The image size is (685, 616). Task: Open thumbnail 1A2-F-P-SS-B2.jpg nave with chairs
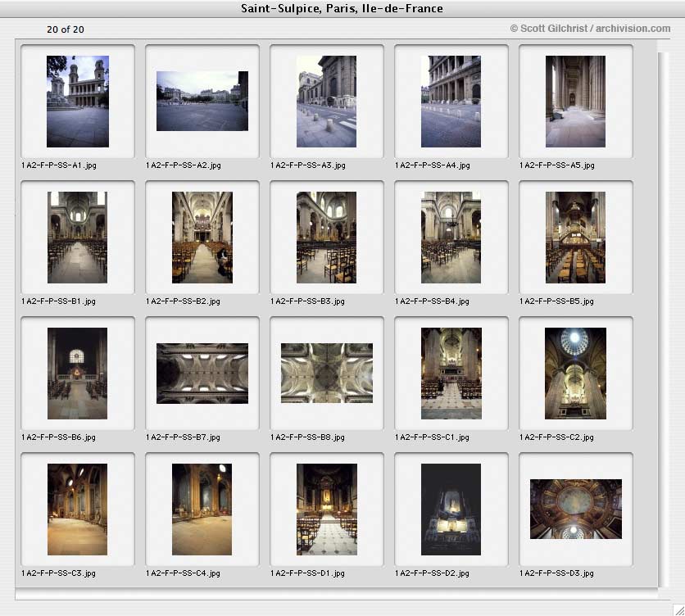pyautogui.click(x=202, y=238)
